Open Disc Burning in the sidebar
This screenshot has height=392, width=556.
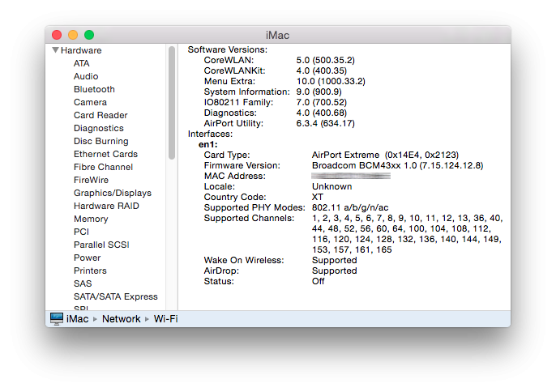(x=101, y=141)
